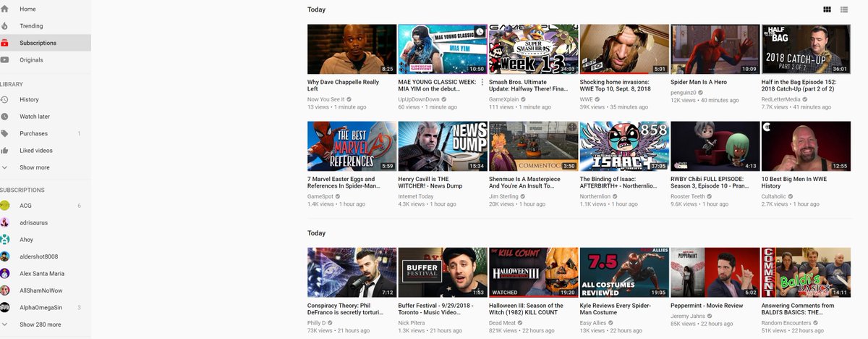Open the Dead Meat channel link

[x=502, y=322]
